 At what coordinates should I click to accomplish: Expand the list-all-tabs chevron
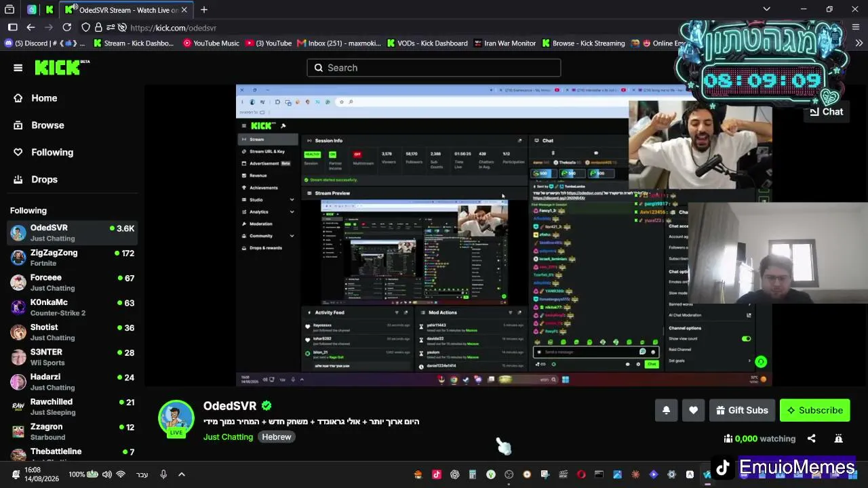(x=766, y=9)
